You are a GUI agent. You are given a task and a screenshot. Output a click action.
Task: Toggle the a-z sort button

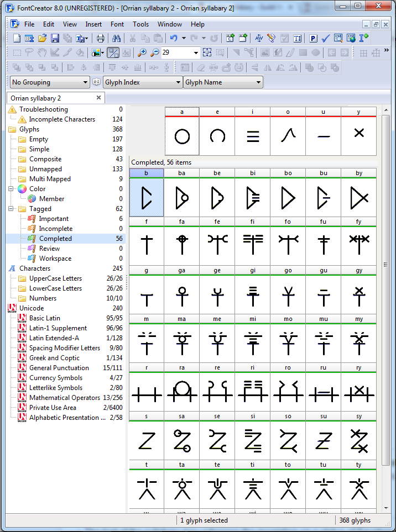pyautogui.click(x=96, y=82)
